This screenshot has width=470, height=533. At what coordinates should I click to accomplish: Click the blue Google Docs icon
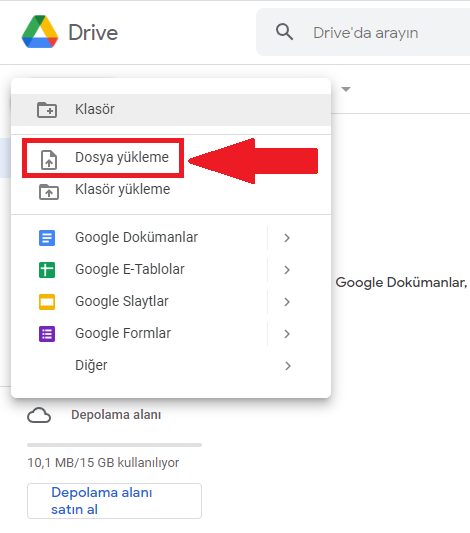pos(47,238)
